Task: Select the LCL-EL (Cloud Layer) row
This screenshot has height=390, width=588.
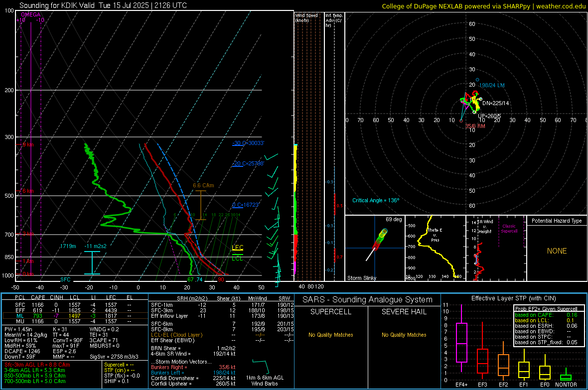Action: tap(222, 335)
